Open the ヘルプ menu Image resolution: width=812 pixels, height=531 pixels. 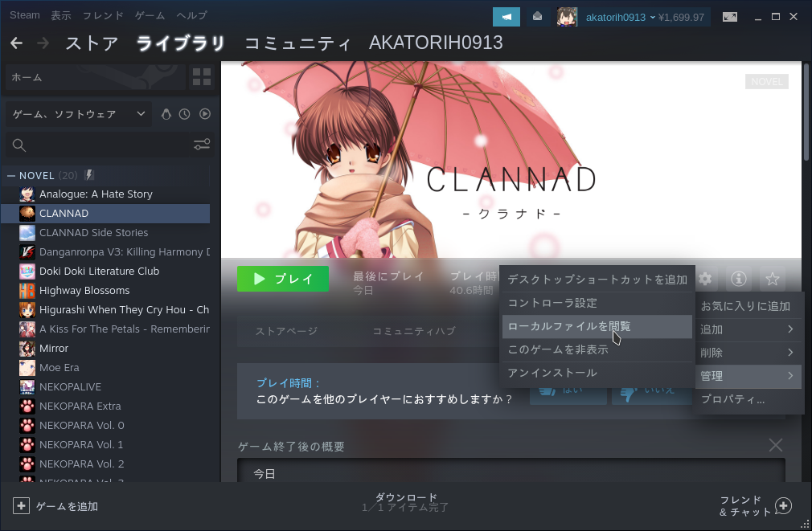tap(191, 15)
